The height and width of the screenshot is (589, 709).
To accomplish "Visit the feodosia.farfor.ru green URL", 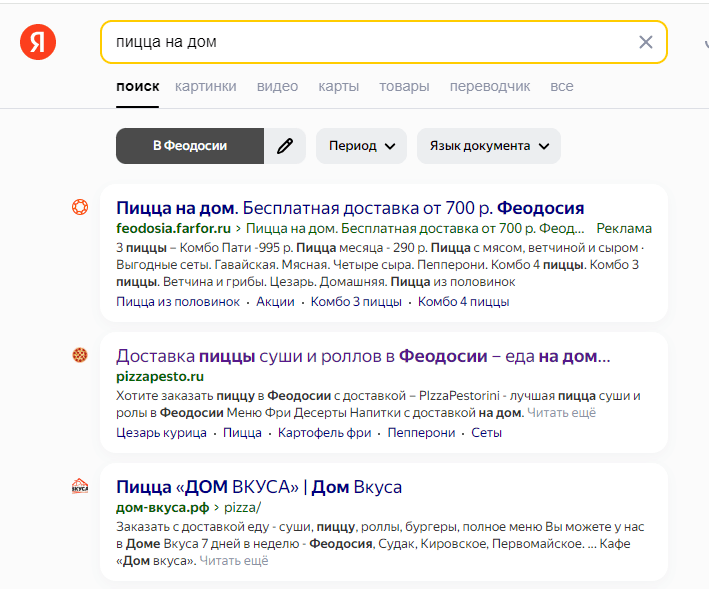I will [x=174, y=228].
